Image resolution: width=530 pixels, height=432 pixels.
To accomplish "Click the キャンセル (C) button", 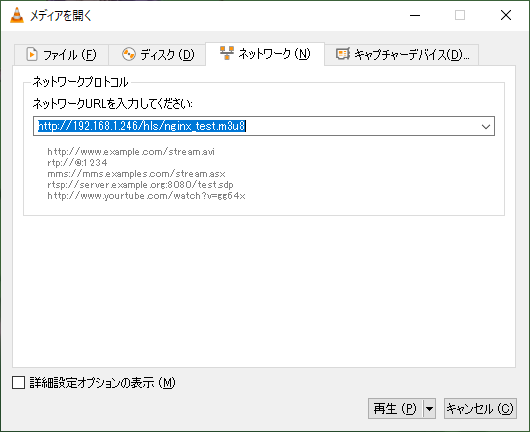I will tap(480, 409).
